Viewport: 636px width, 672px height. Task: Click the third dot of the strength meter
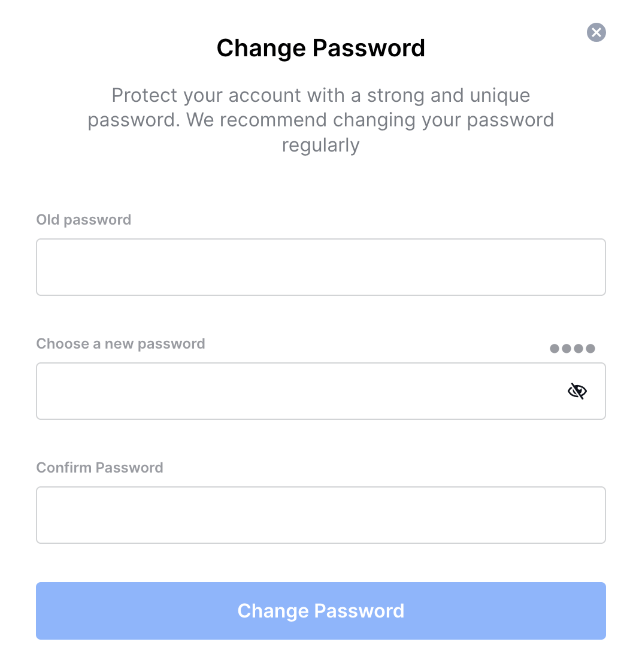click(x=579, y=348)
